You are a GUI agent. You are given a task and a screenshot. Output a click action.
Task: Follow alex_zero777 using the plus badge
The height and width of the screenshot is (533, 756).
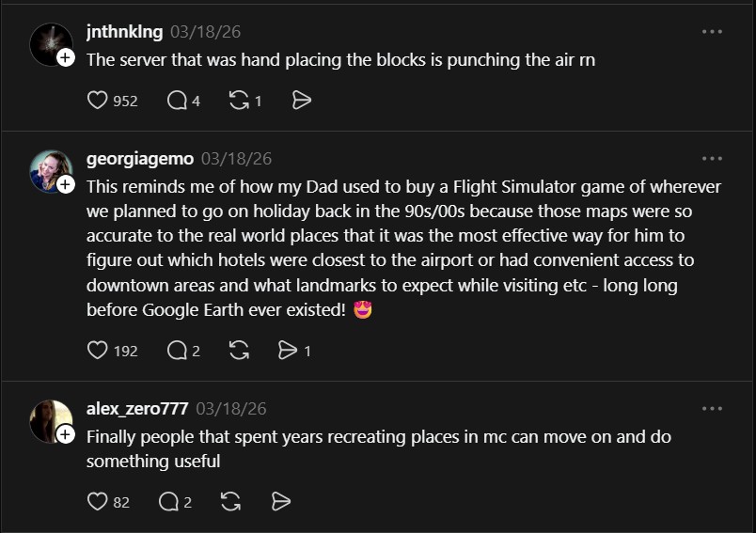point(66,434)
